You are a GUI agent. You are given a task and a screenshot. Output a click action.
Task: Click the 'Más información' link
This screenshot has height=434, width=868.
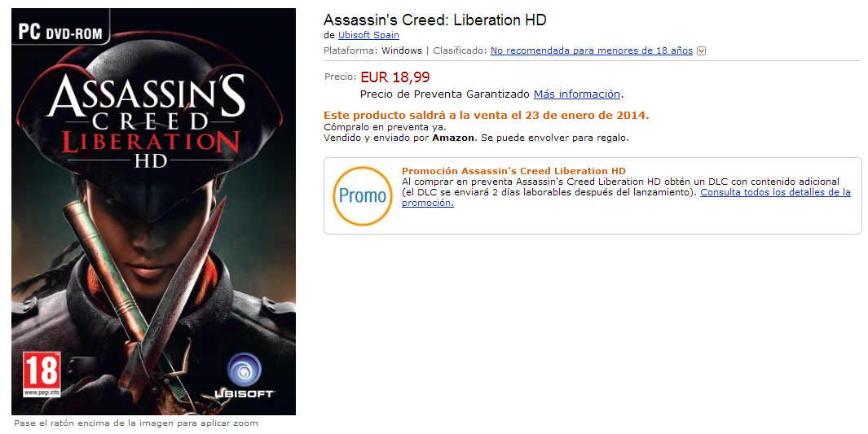coord(577,94)
